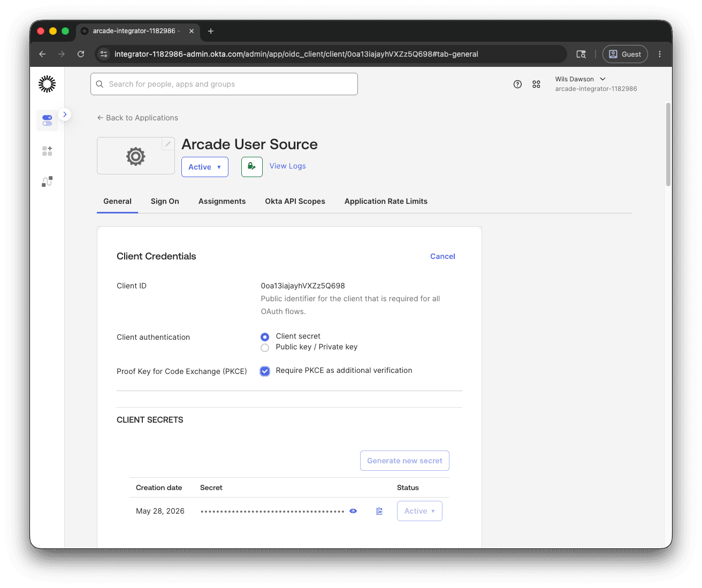Open the Chrome three-dot menu

coord(660,54)
